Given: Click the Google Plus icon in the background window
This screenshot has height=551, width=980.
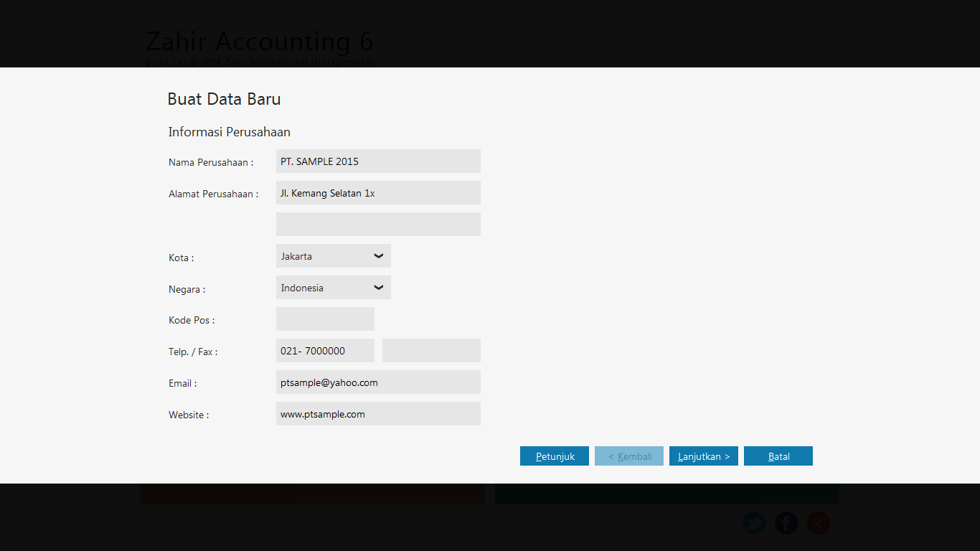Looking at the screenshot, I should click(x=819, y=522).
